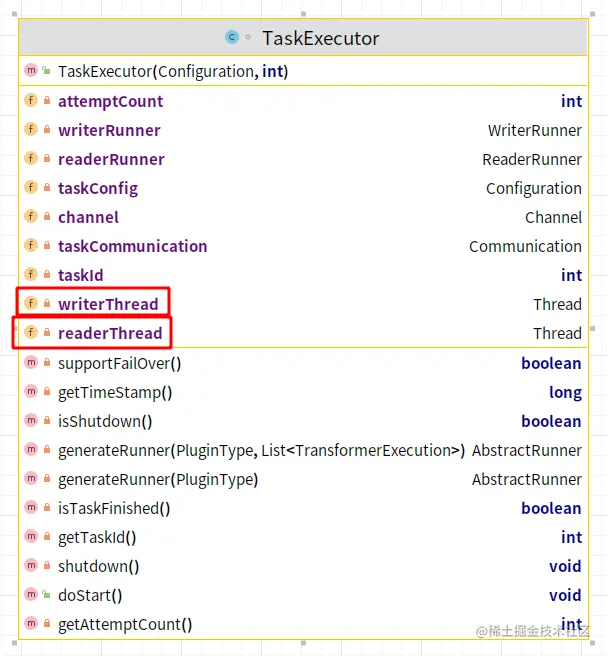Viewport: 608px width, 656px height.
Task: Click the Communication type label
Action: [525, 246]
